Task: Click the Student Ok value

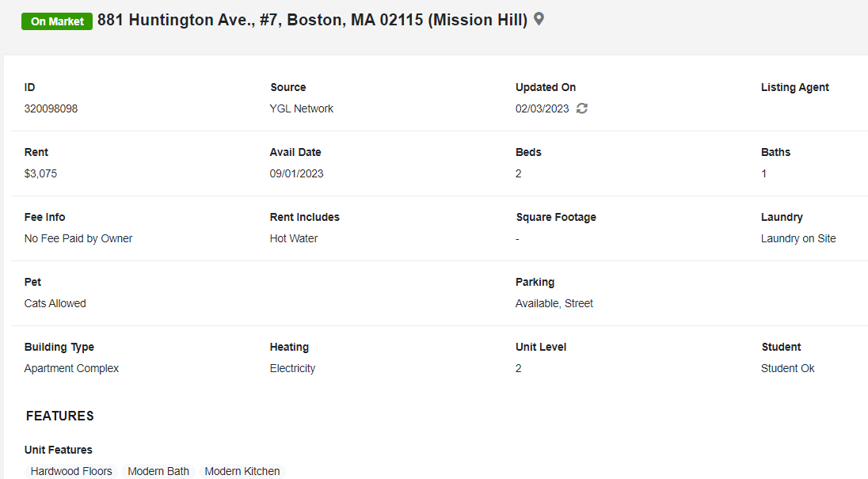Action: pos(788,368)
